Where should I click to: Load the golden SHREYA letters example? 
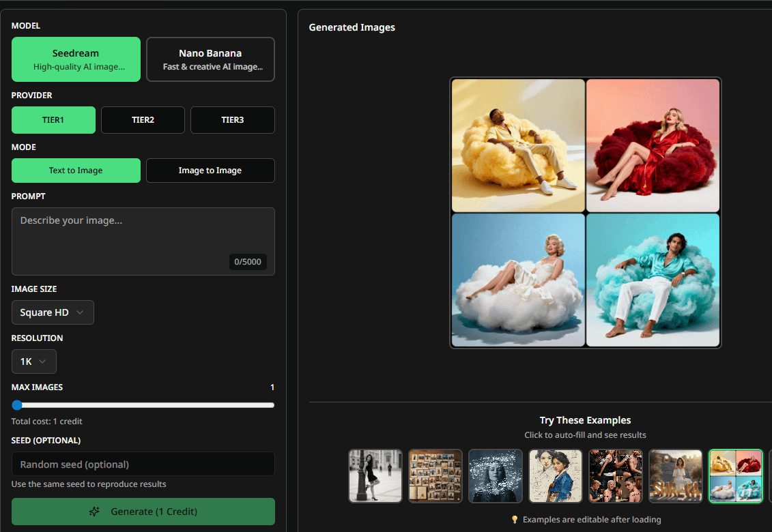676,475
